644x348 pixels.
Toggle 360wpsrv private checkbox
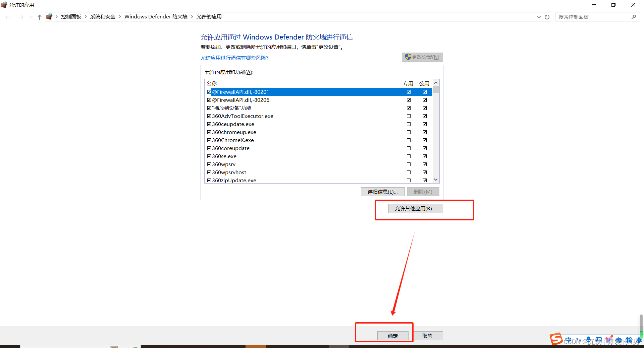(409, 164)
